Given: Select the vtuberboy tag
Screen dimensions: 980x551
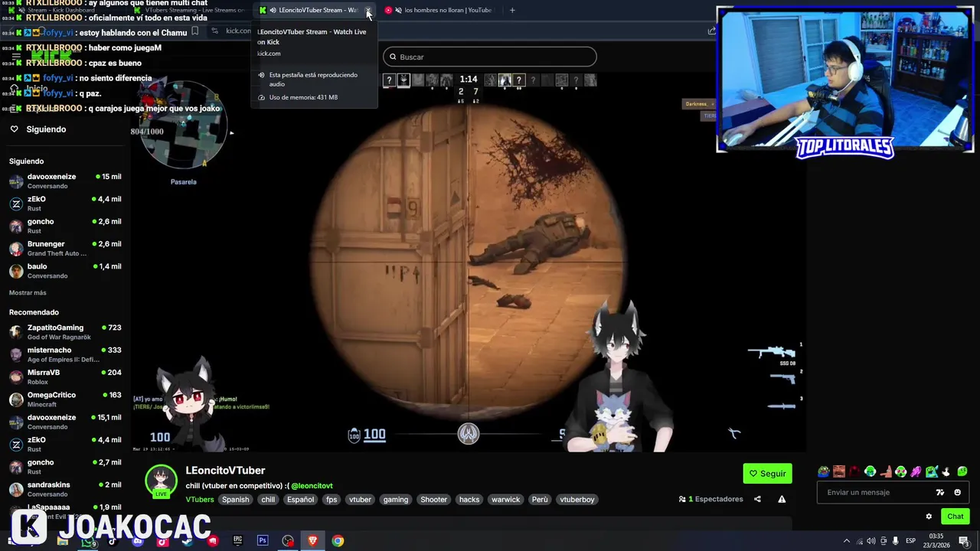Looking at the screenshot, I should (x=577, y=499).
